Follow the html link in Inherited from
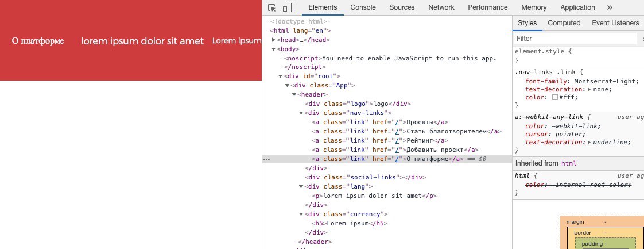Viewport: 644px width, 249px height. coord(569,163)
